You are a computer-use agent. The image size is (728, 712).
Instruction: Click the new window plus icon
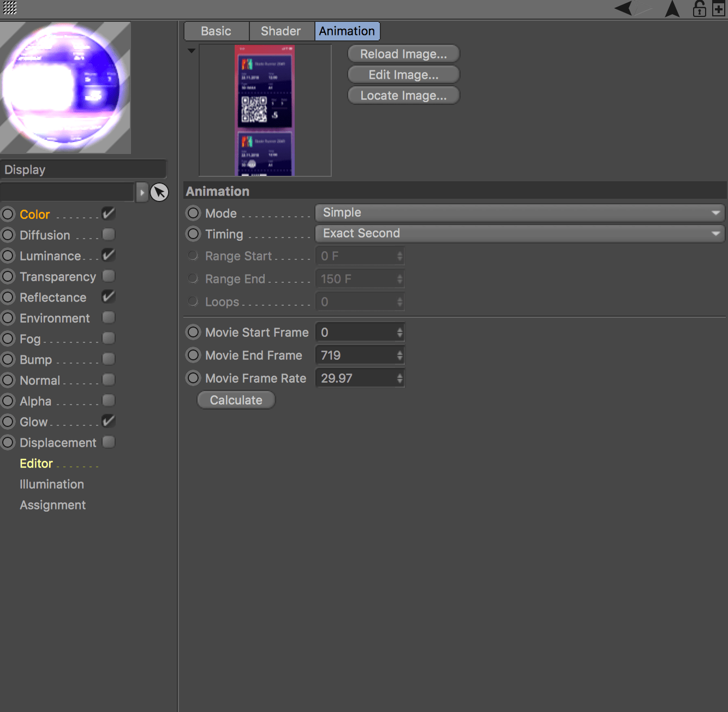coord(719,9)
